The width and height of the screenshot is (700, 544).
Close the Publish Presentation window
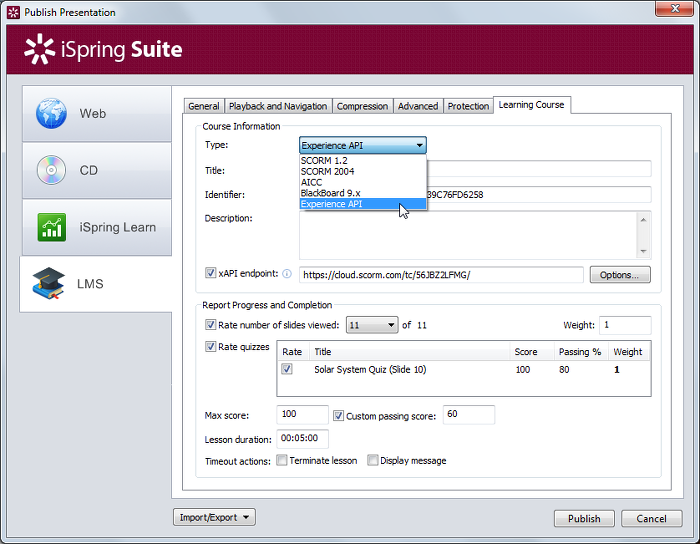coord(673,11)
